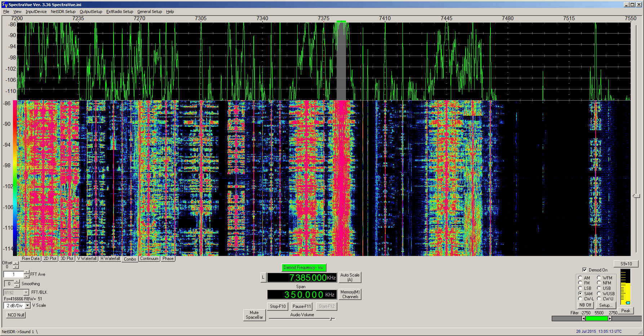Image resolution: width=644 pixels, height=336 pixels.
Task: Click the FFT Ave value field
Action: point(14,274)
